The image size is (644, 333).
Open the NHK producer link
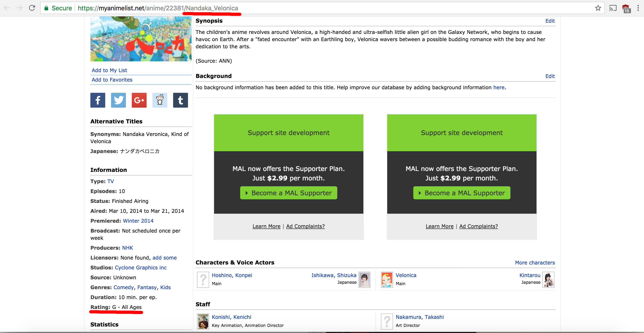pos(127,248)
